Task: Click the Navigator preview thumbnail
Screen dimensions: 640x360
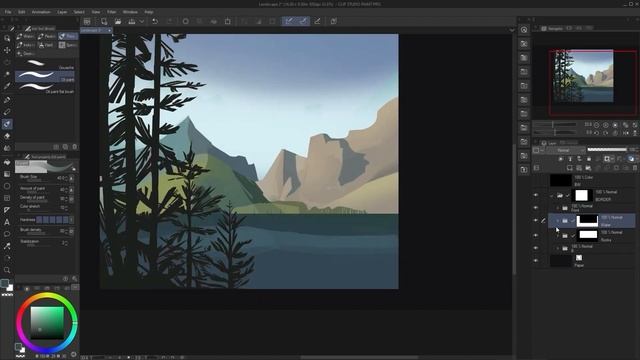Action: (x=583, y=76)
